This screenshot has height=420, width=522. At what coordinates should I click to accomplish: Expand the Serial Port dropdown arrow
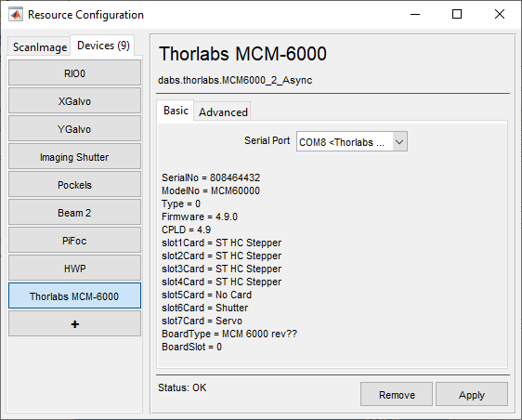399,142
